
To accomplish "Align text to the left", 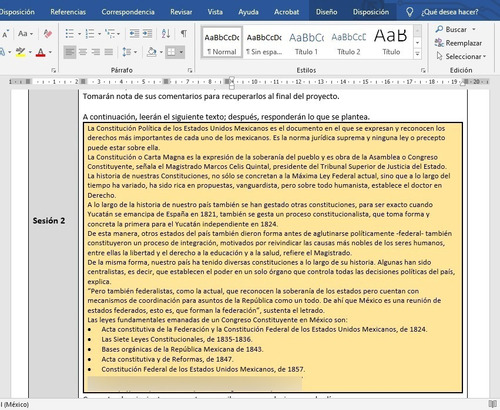I will [x=70, y=52].
